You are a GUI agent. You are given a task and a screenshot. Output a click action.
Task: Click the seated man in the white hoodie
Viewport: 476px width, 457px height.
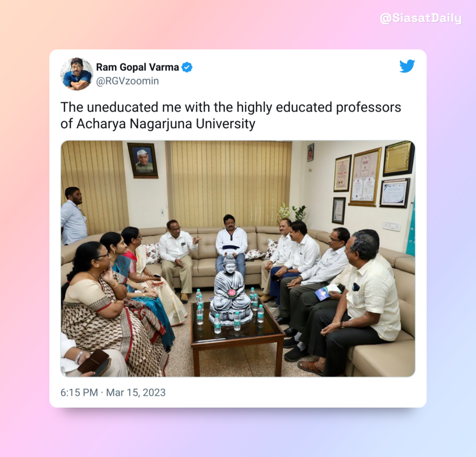[231, 243]
